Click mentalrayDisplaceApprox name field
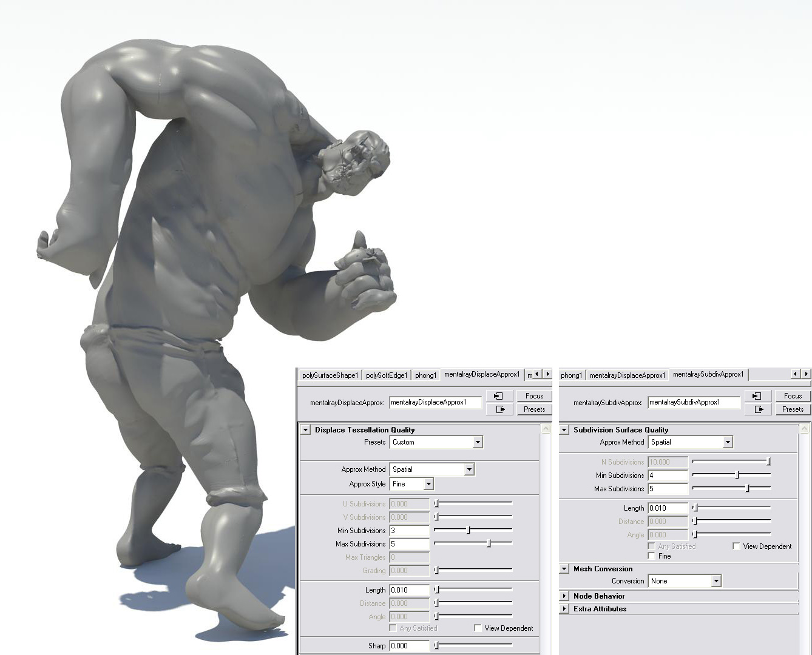The image size is (812, 655). pos(435,402)
